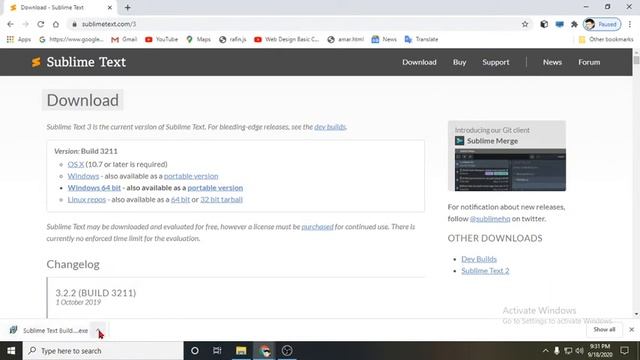Click the taskbar clock showing 9:31 PM

pyautogui.click(x=600, y=351)
